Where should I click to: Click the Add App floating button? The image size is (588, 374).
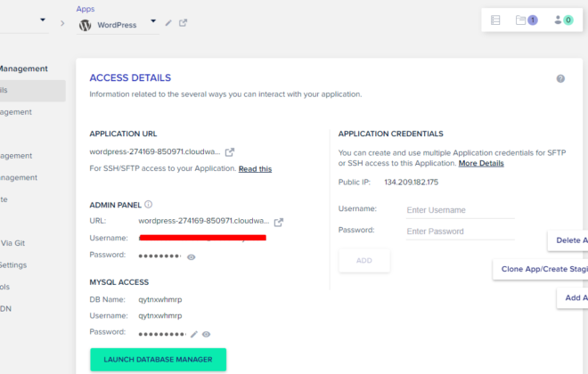[572, 297]
